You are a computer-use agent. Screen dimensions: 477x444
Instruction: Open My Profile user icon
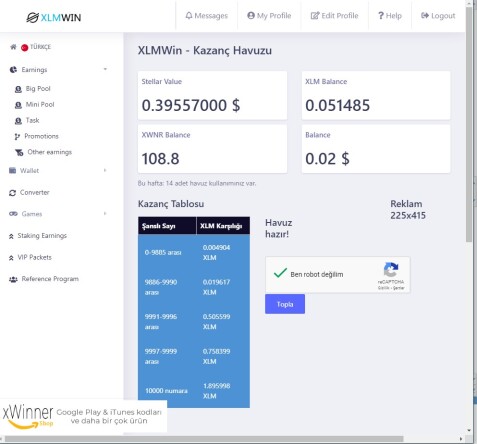[x=251, y=15]
